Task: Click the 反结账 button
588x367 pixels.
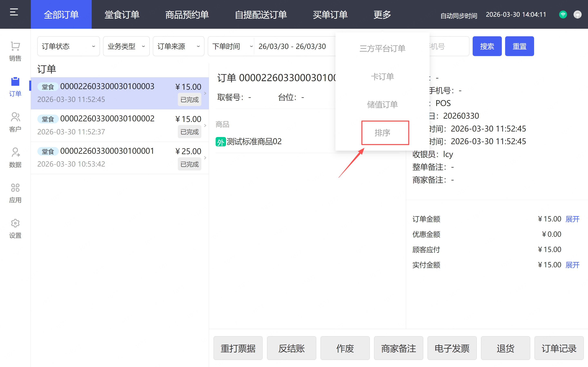Action: [x=291, y=348]
